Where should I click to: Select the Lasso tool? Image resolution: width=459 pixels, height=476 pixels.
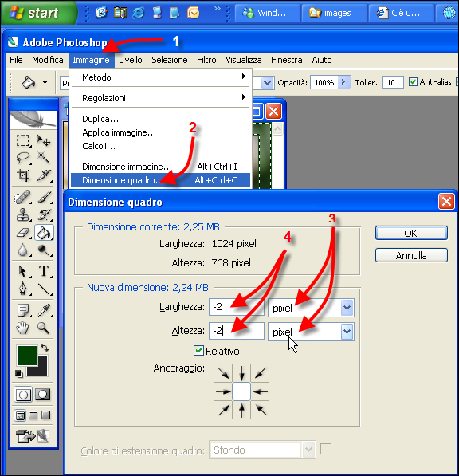point(23,158)
